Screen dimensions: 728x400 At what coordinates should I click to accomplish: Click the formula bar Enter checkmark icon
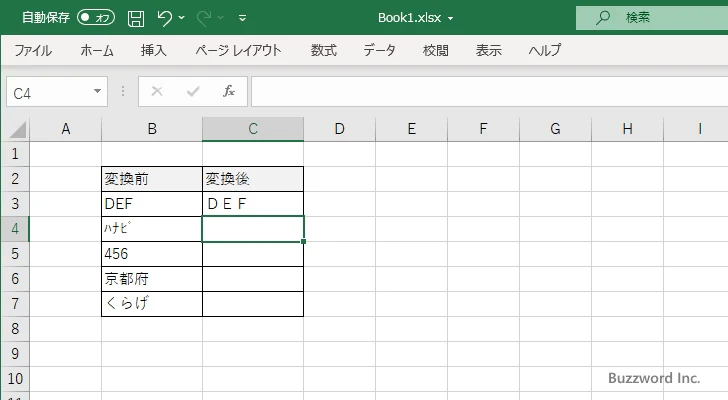click(193, 91)
